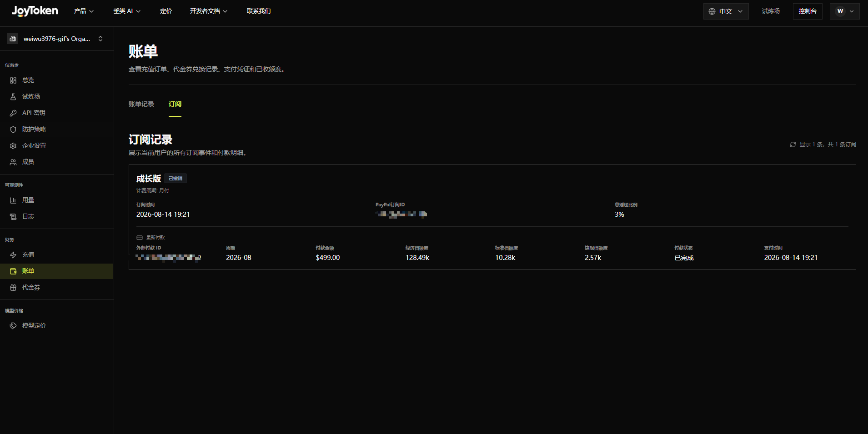Click the 试炼场 flask icon in sidebar

coord(13,97)
